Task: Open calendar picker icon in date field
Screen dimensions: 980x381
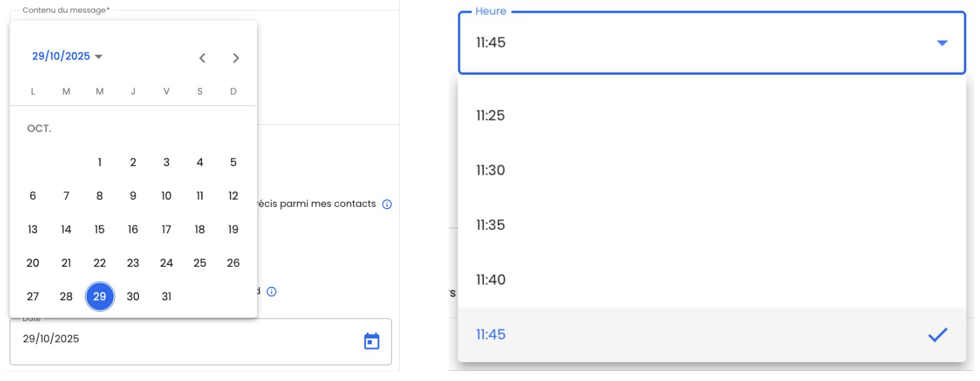Action: click(x=372, y=341)
